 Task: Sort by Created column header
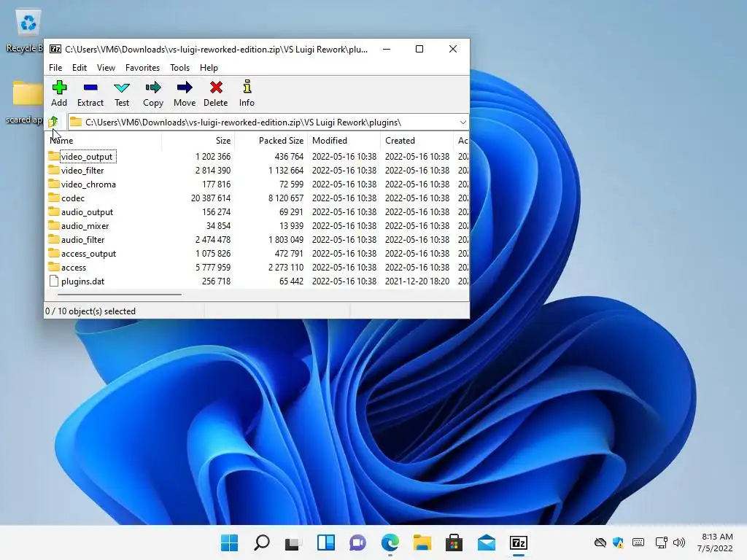click(x=417, y=141)
